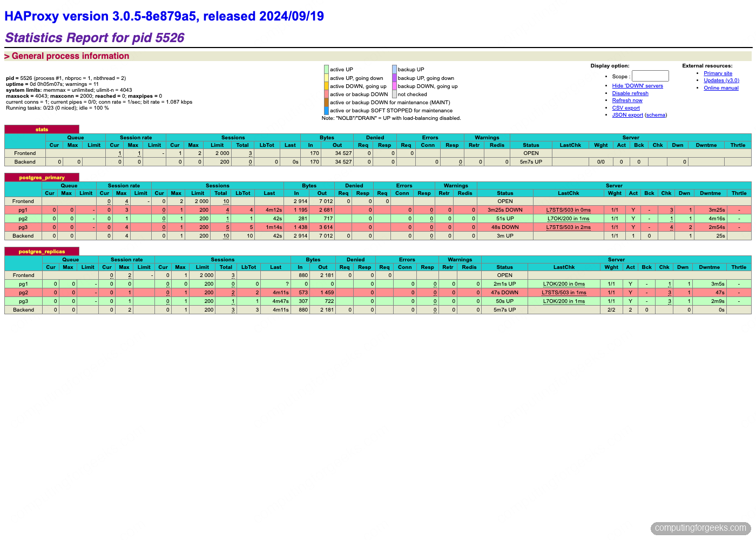
Task: Click '5m7s UP' status in stats Backend
Action: click(x=531, y=162)
